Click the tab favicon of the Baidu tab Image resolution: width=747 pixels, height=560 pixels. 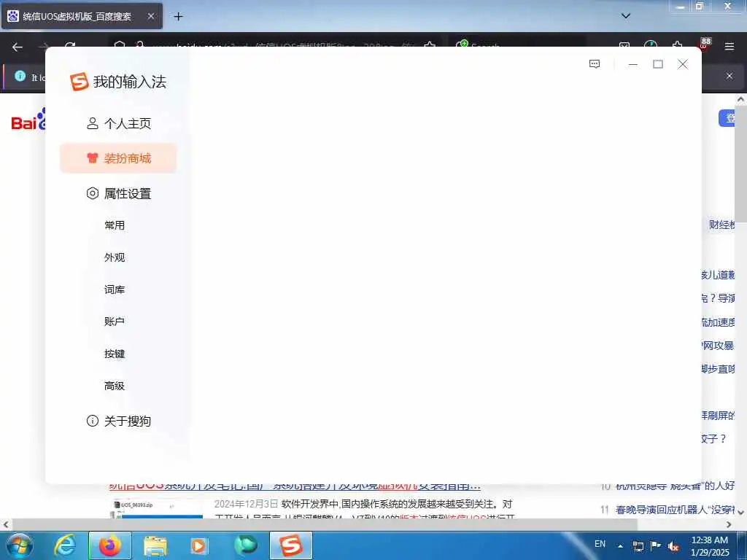pyautogui.click(x=13, y=16)
